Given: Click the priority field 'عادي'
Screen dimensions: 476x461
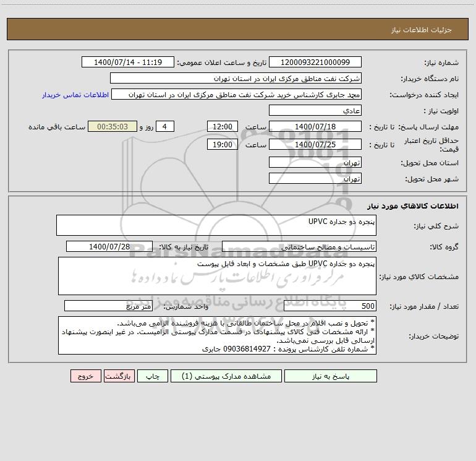Looking at the screenshot, I should coord(315,110).
